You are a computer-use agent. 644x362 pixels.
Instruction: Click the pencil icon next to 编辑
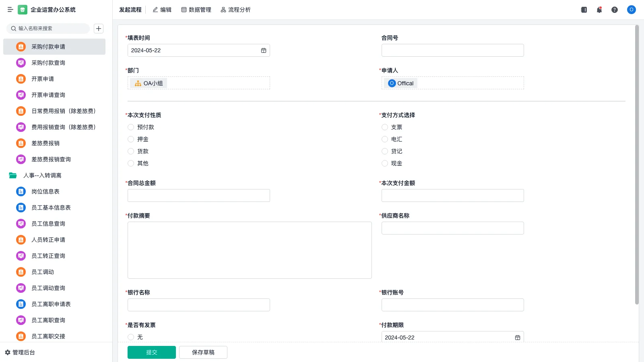tap(154, 10)
